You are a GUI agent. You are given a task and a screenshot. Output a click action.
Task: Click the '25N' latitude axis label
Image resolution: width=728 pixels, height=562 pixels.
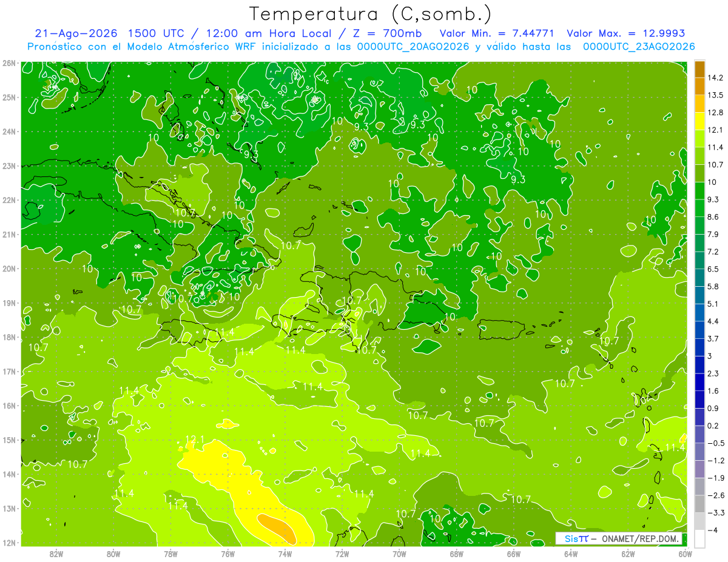(x=8, y=97)
